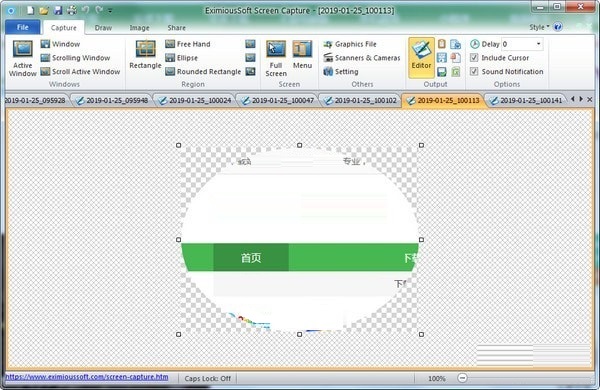
Task: Select active tab 2019-01-25_100113
Action: tap(443, 100)
